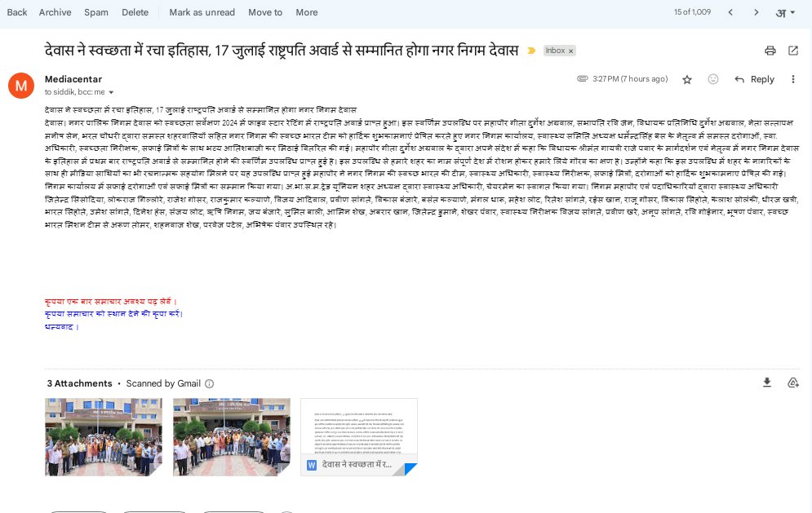Remove the Inbox label
812x513 pixels.
[570, 51]
